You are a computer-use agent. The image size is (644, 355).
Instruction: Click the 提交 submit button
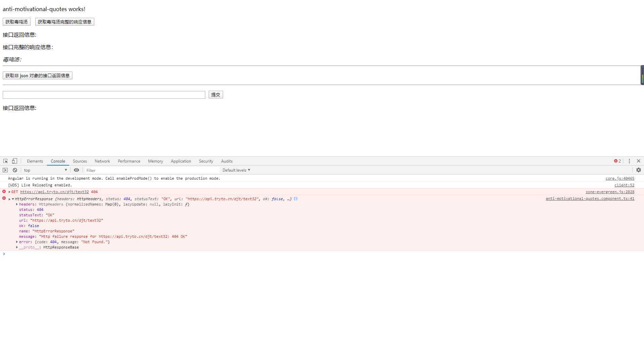(216, 95)
